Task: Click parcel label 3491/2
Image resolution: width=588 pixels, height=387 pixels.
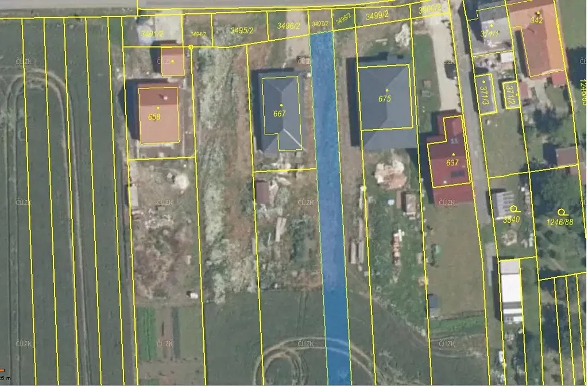Action: (x=153, y=34)
